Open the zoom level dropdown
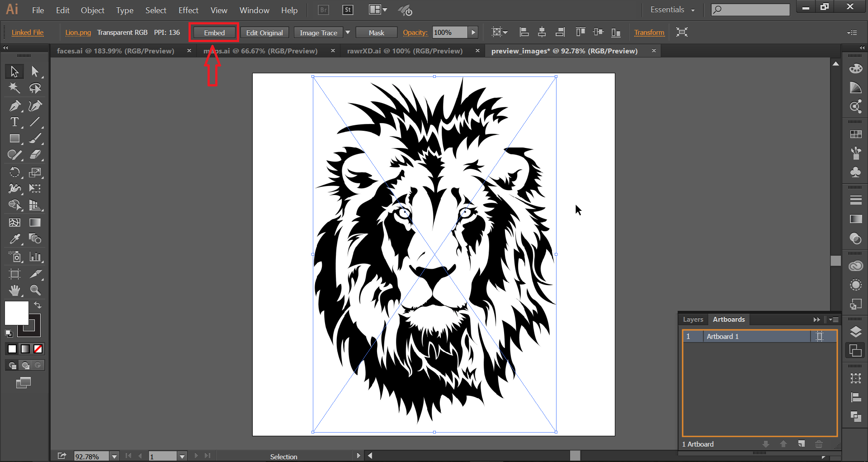The image size is (868, 462). [114, 457]
